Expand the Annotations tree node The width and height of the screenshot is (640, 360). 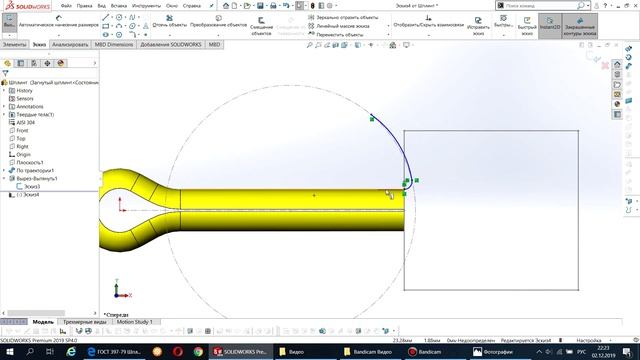coord(4,107)
